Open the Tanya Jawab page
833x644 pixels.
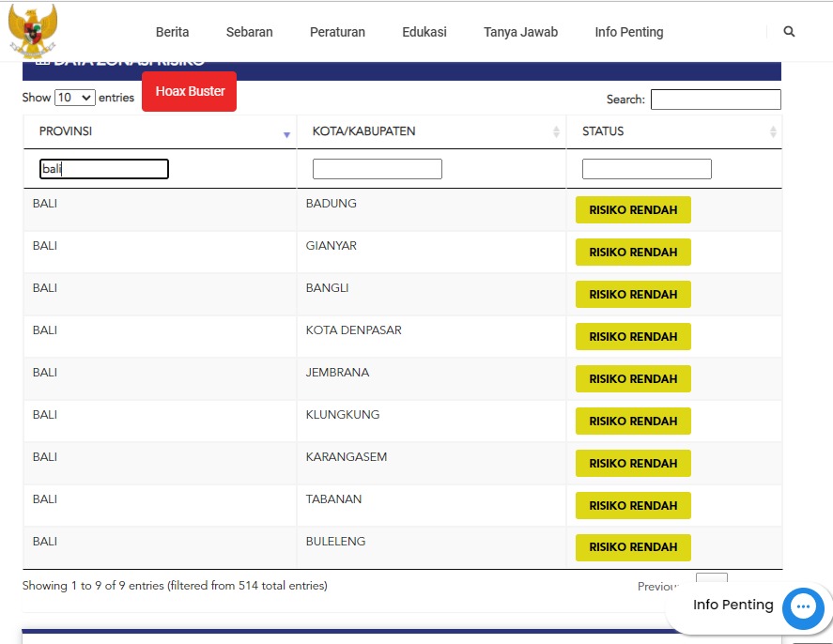[520, 32]
